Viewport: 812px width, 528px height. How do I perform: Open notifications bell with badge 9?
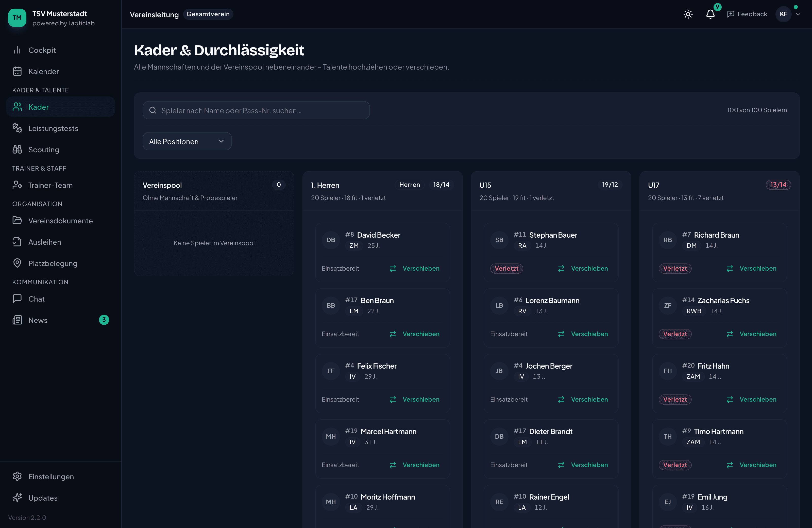coord(710,14)
